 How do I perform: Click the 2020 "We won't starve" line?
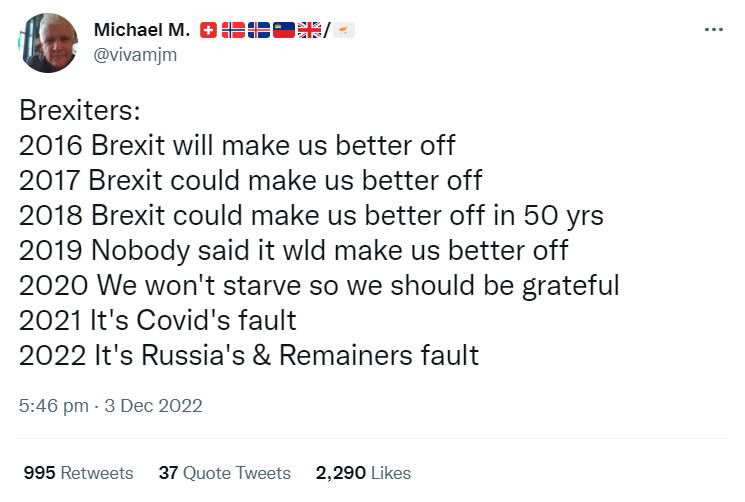click(x=318, y=285)
